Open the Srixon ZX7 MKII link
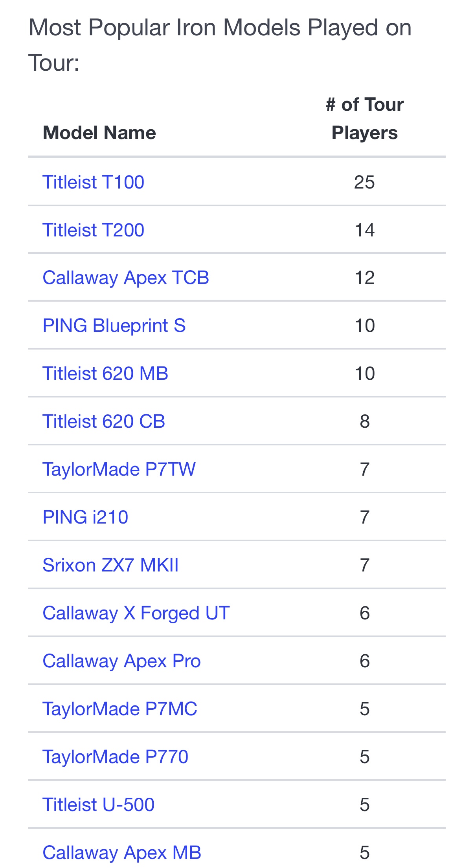474x868 pixels. coord(110,565)
